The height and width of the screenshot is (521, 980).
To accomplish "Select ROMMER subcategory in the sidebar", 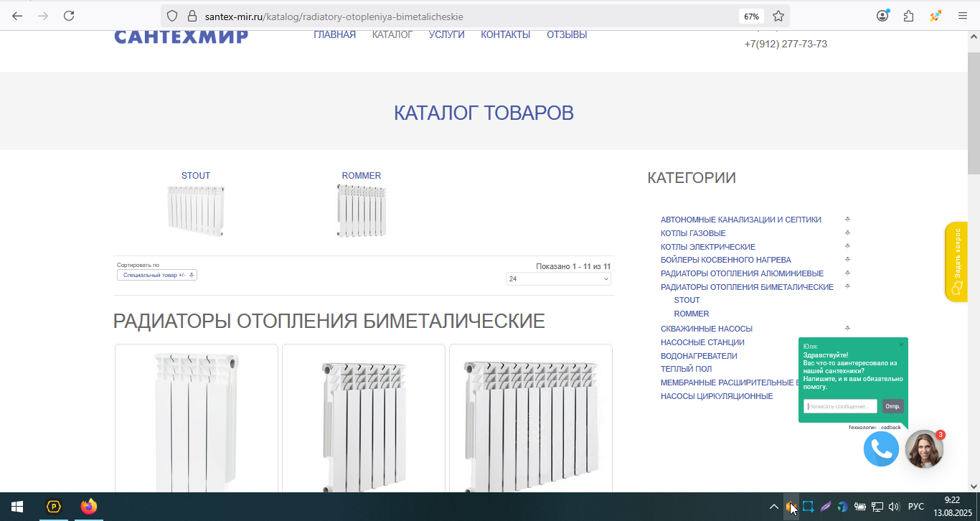I will [692, 314].
